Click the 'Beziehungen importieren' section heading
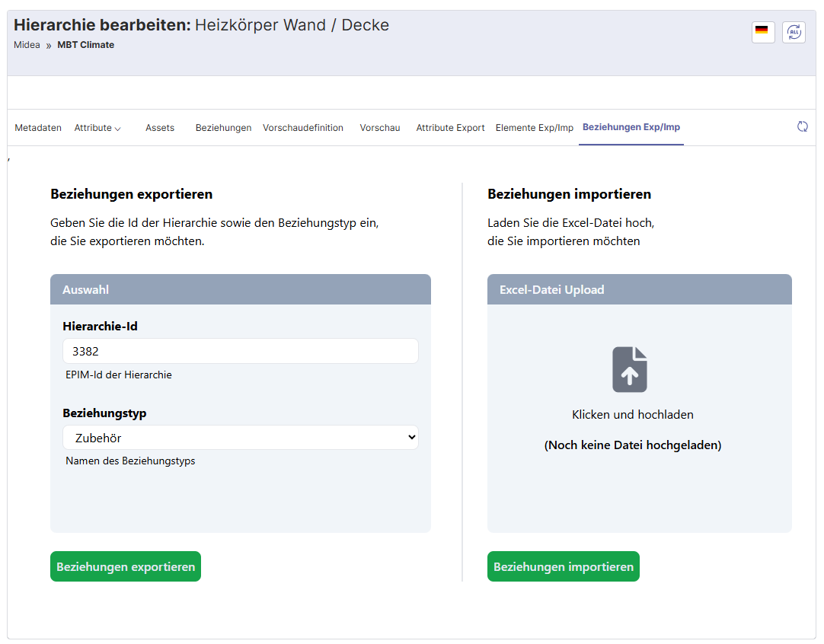Screen dimensions: 824x644 point(569,194)
